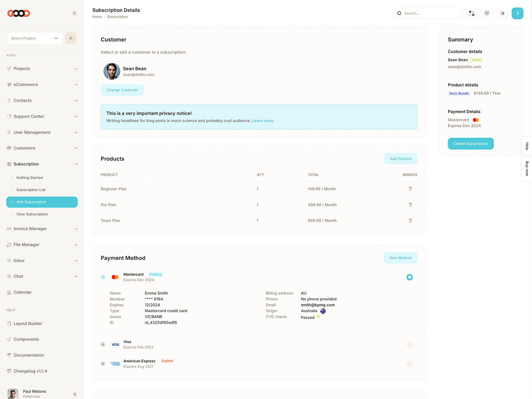Open the Select Project dropdown
The image size is (532, 399).
[x=35, y=38]
